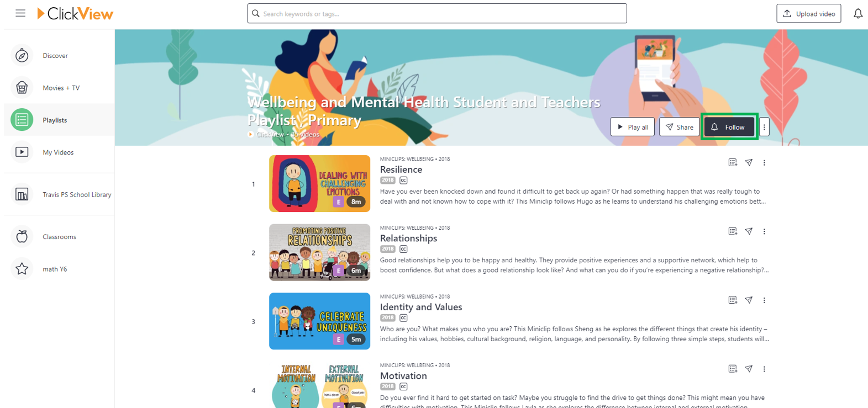This screenshot has width=868, height=408.
Task: Open the hamburger navigation menu
Action: coord(20,13)
